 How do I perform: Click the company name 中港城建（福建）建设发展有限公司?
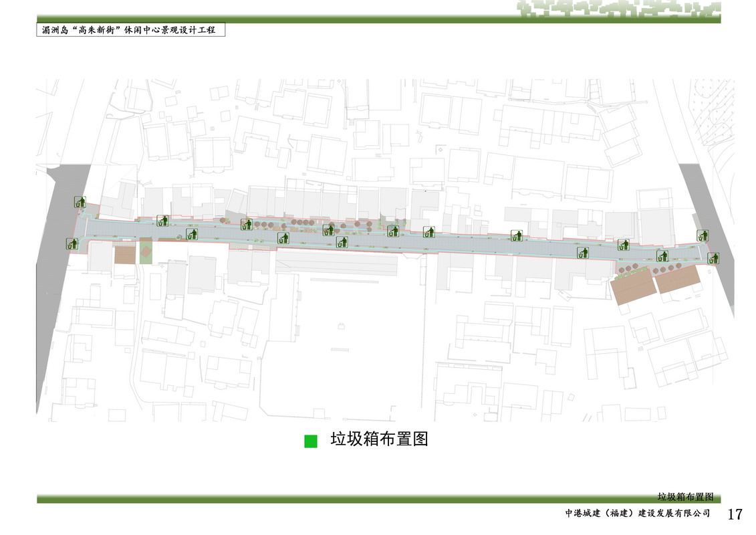tap(638, 513)
